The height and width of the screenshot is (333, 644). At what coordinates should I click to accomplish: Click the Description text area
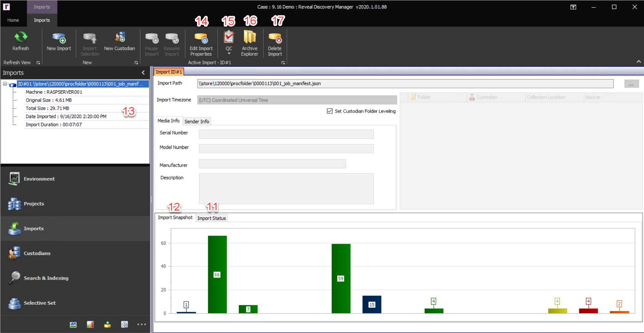click(286, 189)
